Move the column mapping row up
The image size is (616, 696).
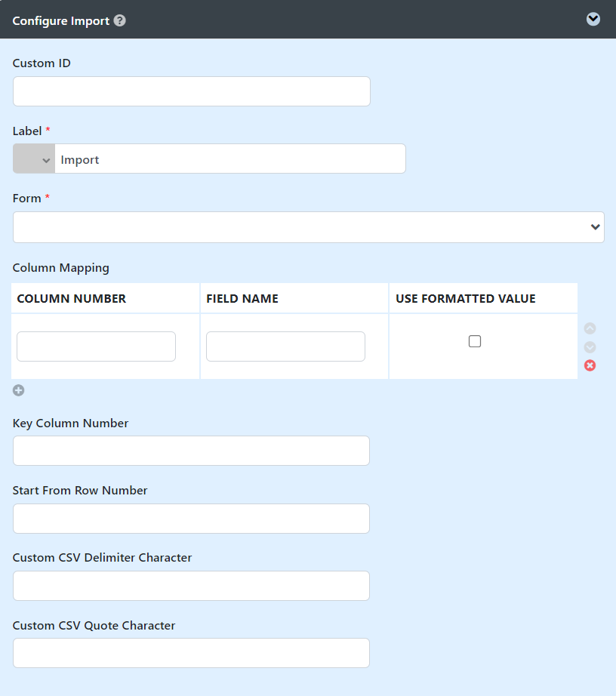click(590, 328)
